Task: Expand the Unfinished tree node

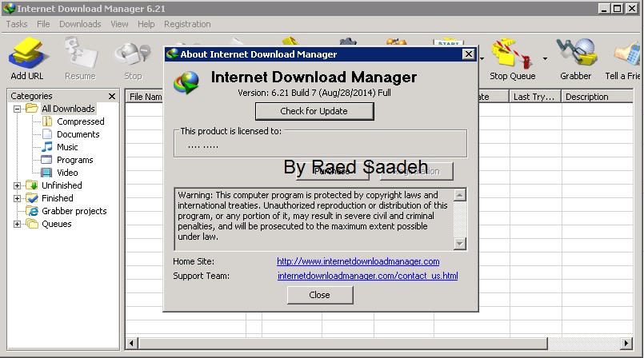Action: click(x=18, y=185)
